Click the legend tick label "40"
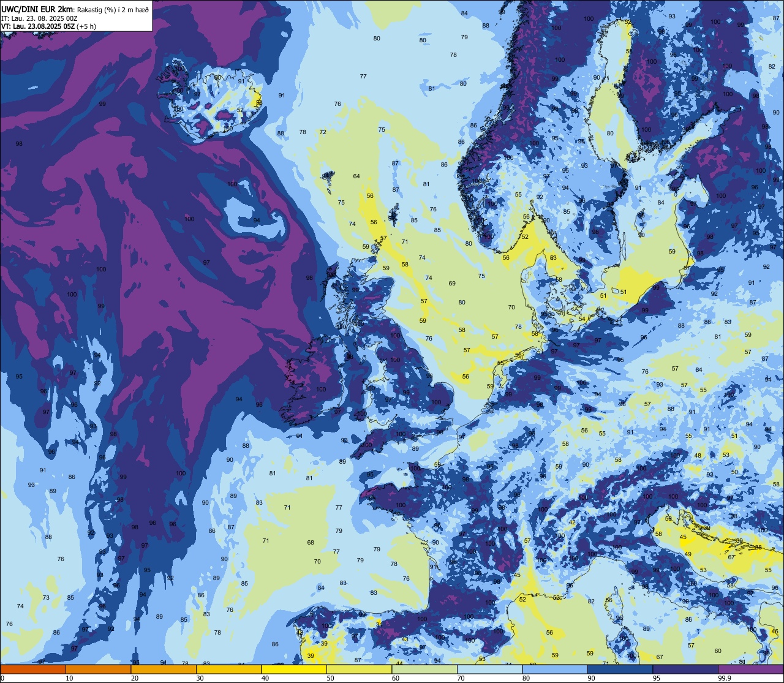This screenshot has width=784, height=683. coord(265,678)
